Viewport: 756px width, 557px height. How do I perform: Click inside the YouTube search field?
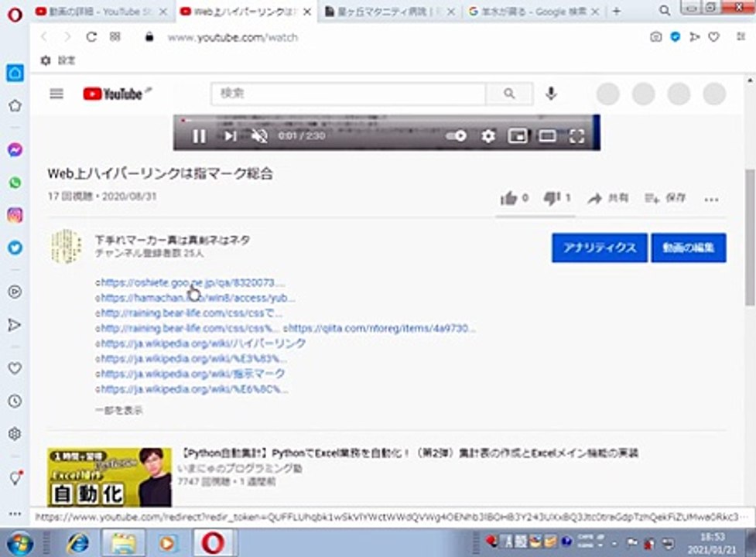click(x=348, y=94)
